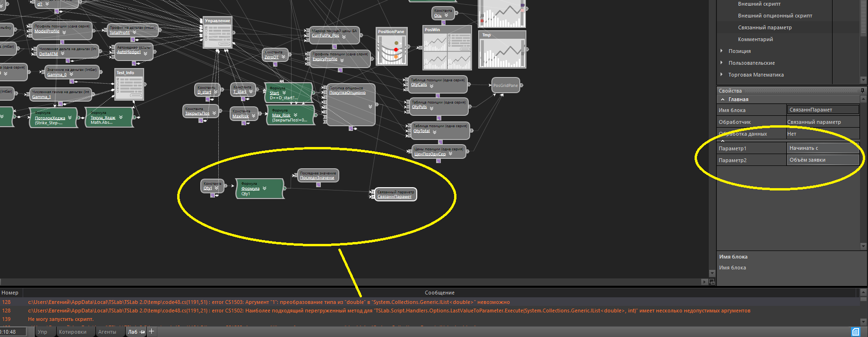This screenshot has height=337, width=868.
Task: Click the Параметр1 value field
Action: point(822,148)
